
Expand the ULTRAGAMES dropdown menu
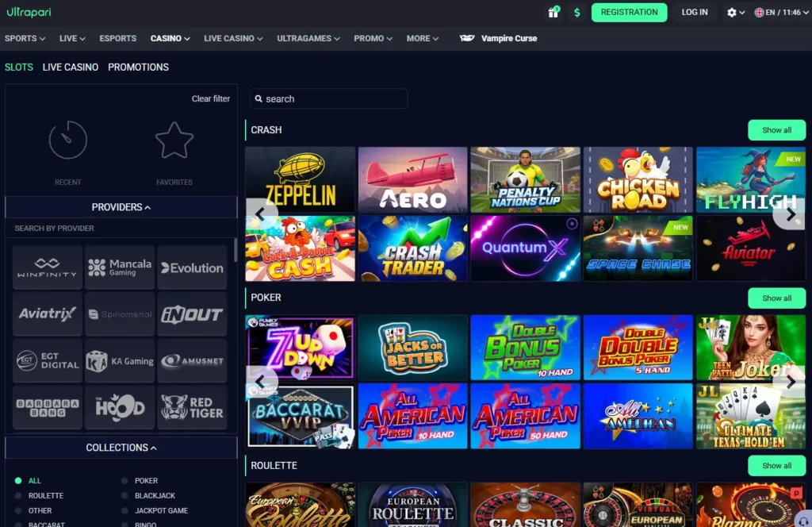308,38
